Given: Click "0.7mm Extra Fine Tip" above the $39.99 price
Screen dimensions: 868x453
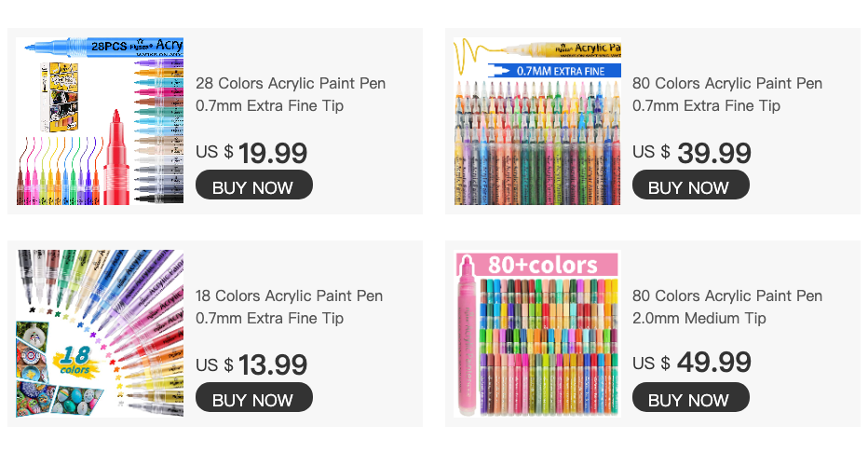Looking at the screenshot, I should (x=706, y=106).
